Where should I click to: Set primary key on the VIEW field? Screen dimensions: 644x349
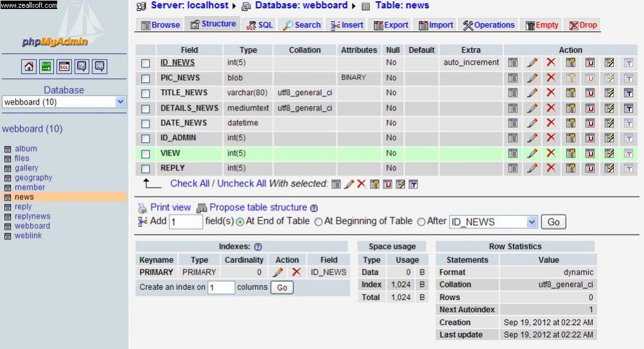570,154
